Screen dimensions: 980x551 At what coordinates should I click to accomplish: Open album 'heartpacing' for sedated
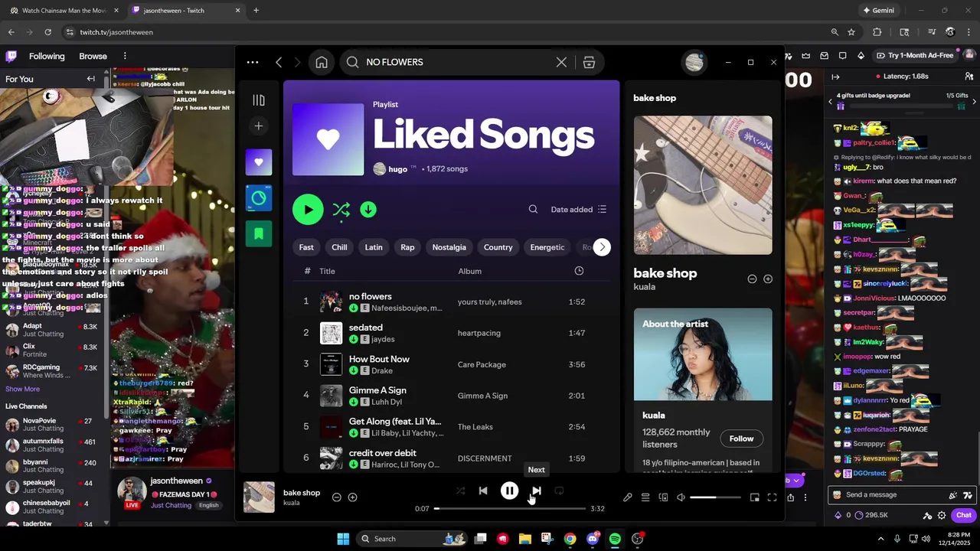click(479, 333)
